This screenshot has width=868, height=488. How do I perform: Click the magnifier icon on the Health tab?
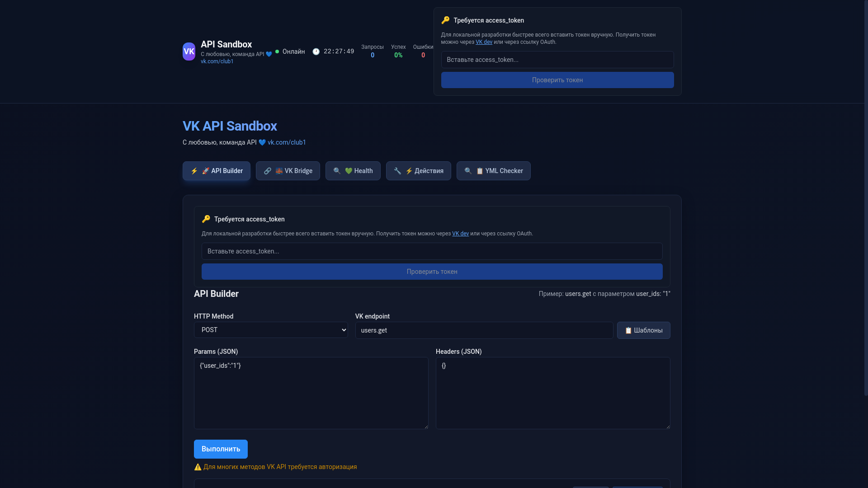click(x=337, y=171)
